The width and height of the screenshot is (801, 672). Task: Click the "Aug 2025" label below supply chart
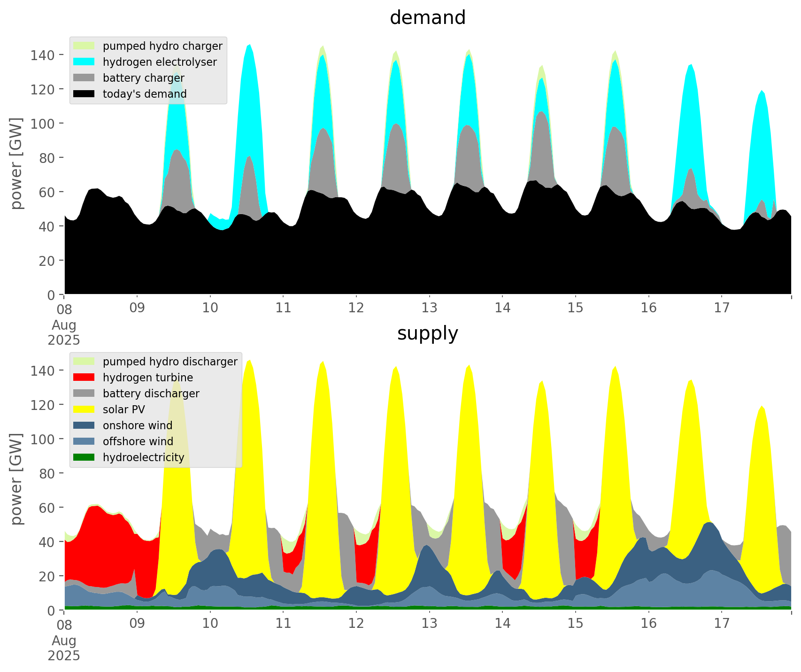[x=64, y=648]
